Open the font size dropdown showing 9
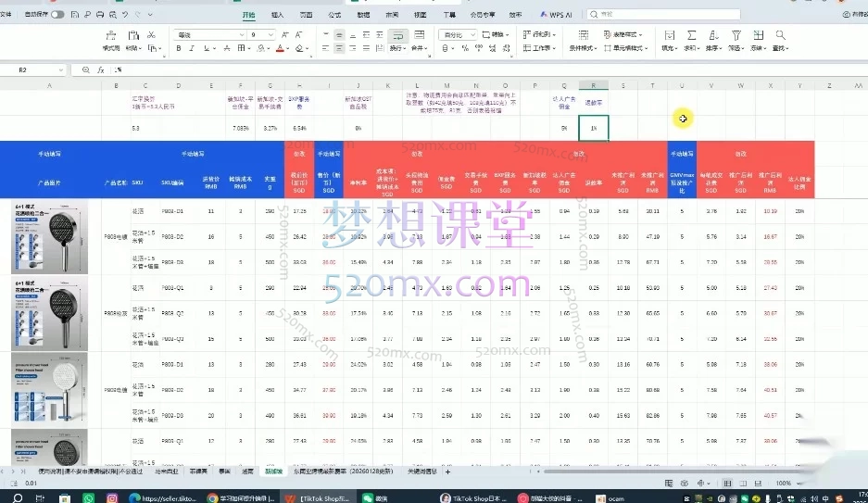 [x=270, y=35]
